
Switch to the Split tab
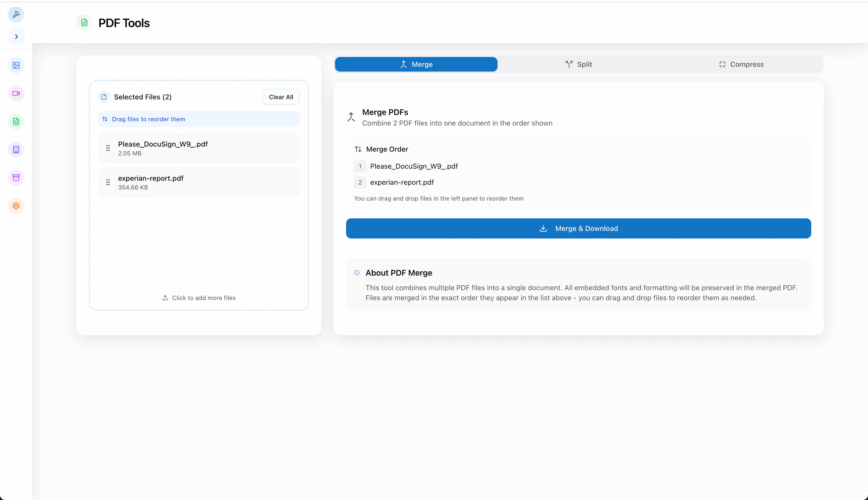tap(579, 64)
